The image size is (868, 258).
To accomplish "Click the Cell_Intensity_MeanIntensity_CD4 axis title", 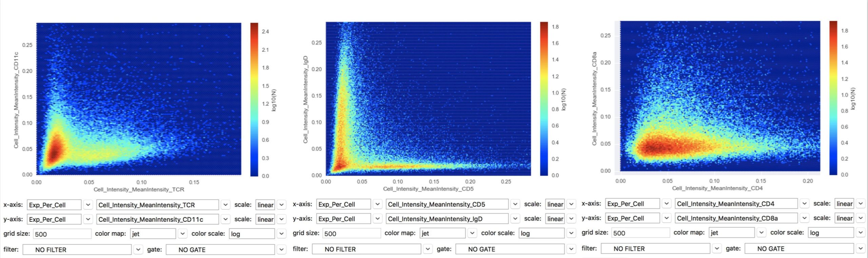I will click(x=717, y=188).
